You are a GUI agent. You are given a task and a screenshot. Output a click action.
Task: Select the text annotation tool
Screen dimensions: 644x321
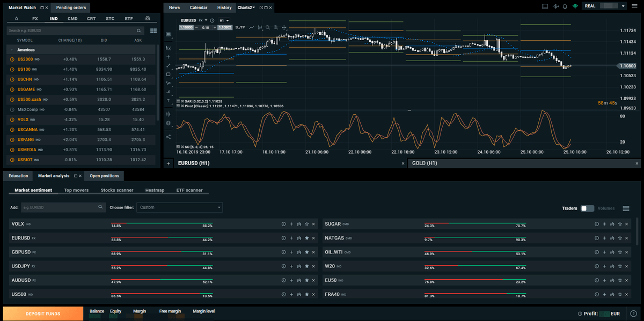tap(169, 101)
